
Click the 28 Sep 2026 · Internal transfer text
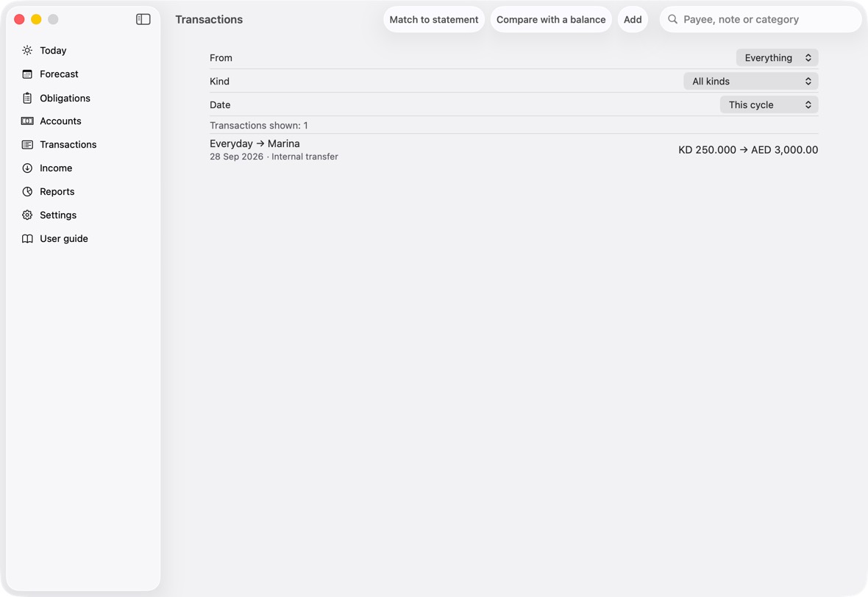[274, 157]
